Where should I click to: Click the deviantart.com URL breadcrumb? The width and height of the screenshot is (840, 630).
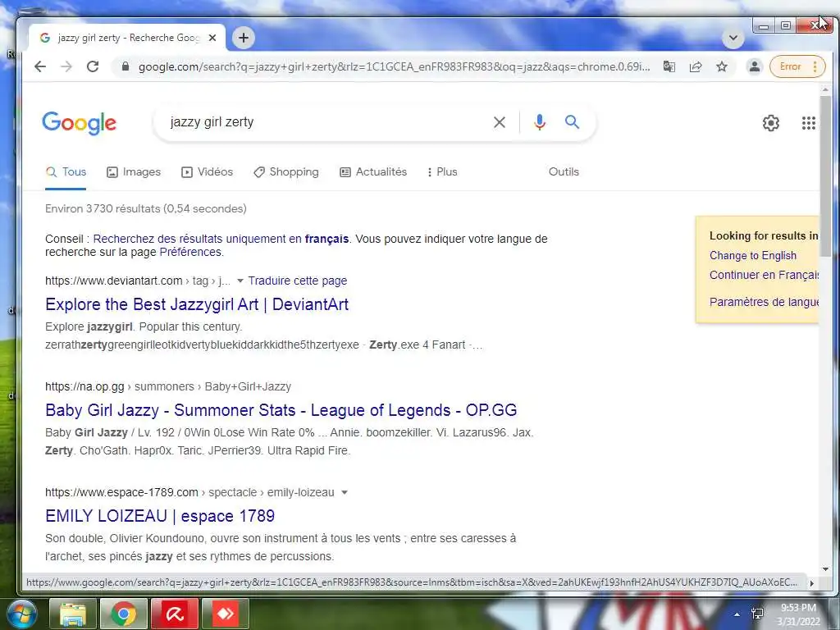point(138,281)
